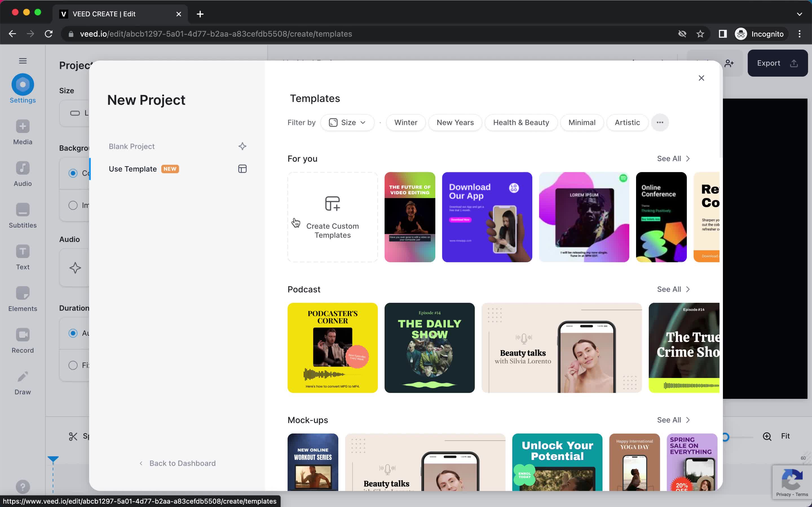
Task: Click the Podcaster's Corner template thumbnail
Action: pyautogui.click(x=333, y=348)
